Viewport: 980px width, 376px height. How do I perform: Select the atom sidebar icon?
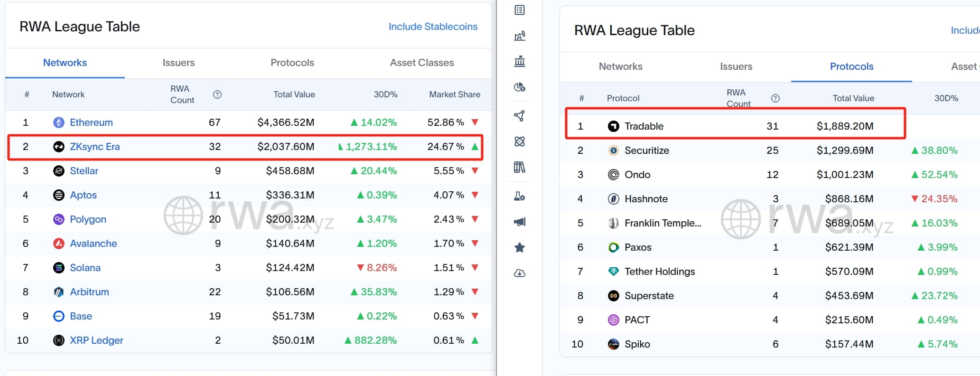point(520,141)
